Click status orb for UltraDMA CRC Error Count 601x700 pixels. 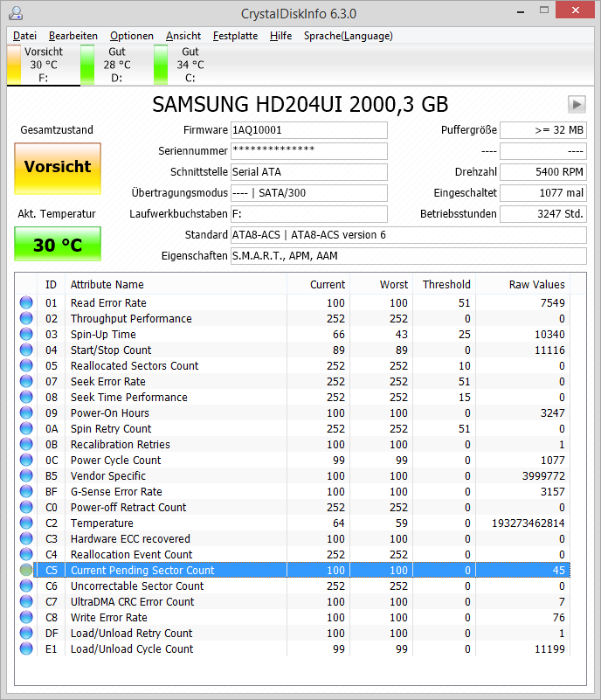click(26, 602)
